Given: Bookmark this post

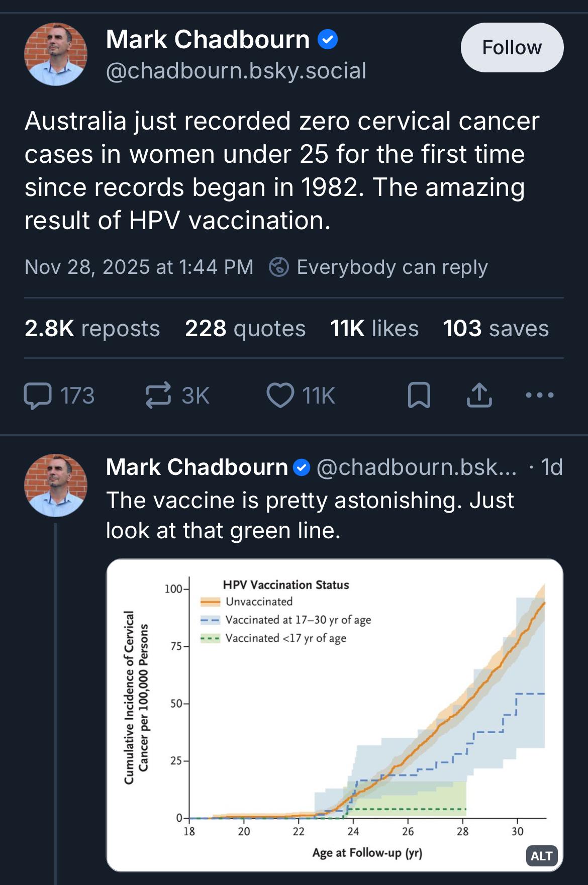Looking at the screenshot, I should [x=419, y=396].
